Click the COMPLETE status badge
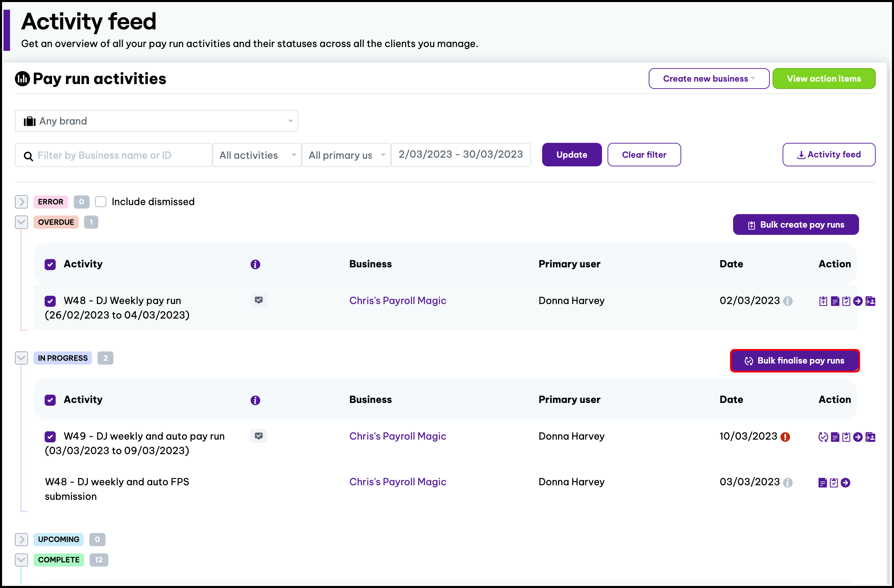 coord(58,560)
